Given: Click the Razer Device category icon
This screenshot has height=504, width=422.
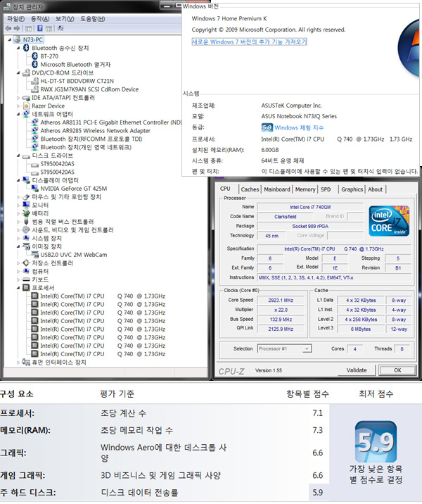Looking at the screenshot, I should pos(26,106).
